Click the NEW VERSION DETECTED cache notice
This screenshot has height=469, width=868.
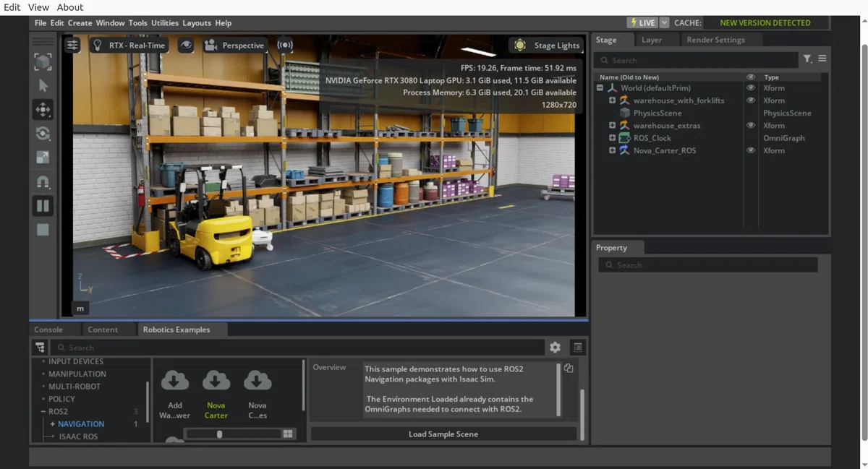click(765, 22)
